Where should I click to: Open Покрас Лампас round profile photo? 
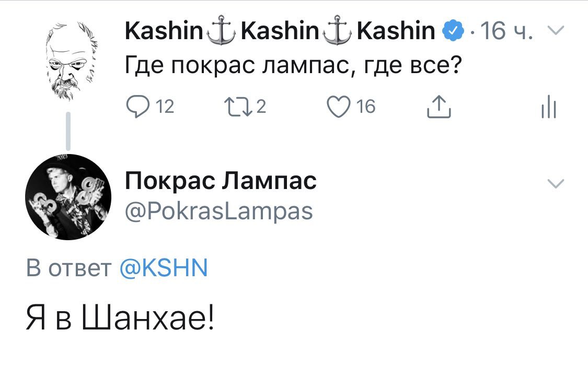[x=68, y=197]
